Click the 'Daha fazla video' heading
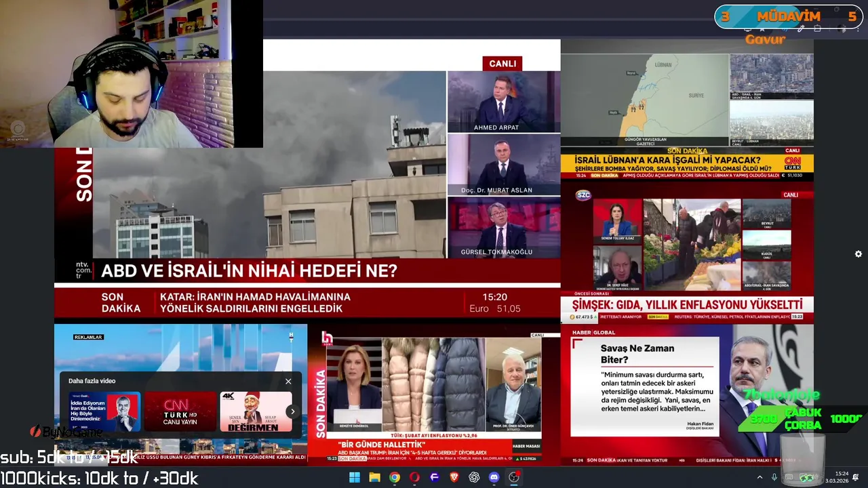Image resolution: width=868 pixels, height=488 pixels. point(92,381)
